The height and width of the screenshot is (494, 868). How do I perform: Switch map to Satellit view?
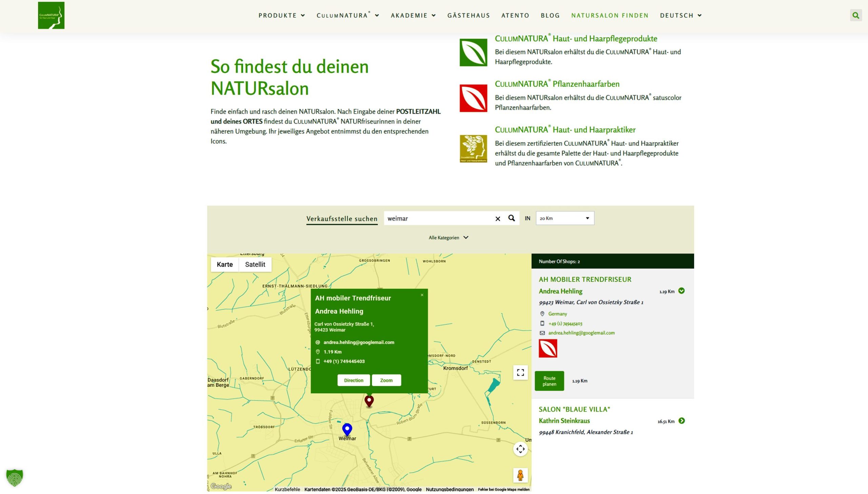pyautogui.click(x=255, y=265)
